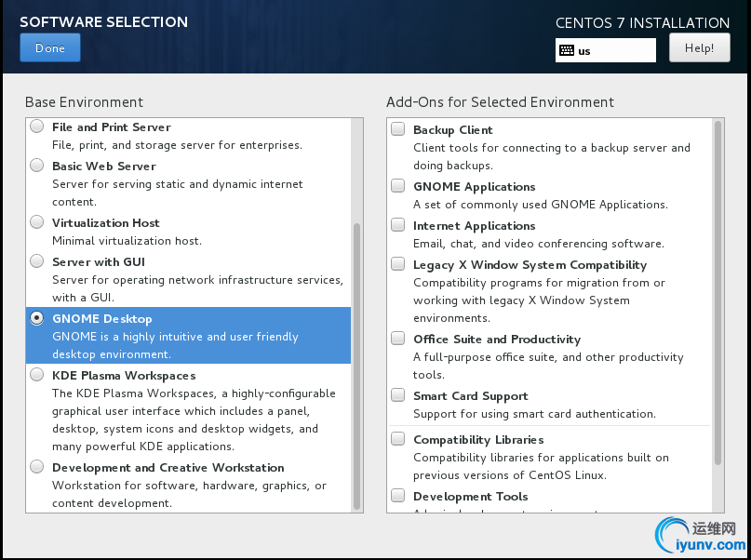Pick Server with GUI option

36,261
